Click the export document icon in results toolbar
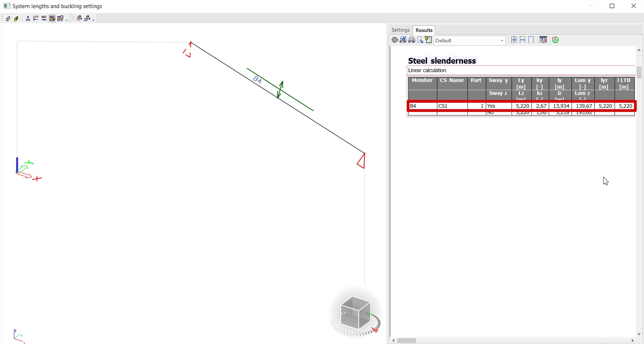 click(420, 40)
